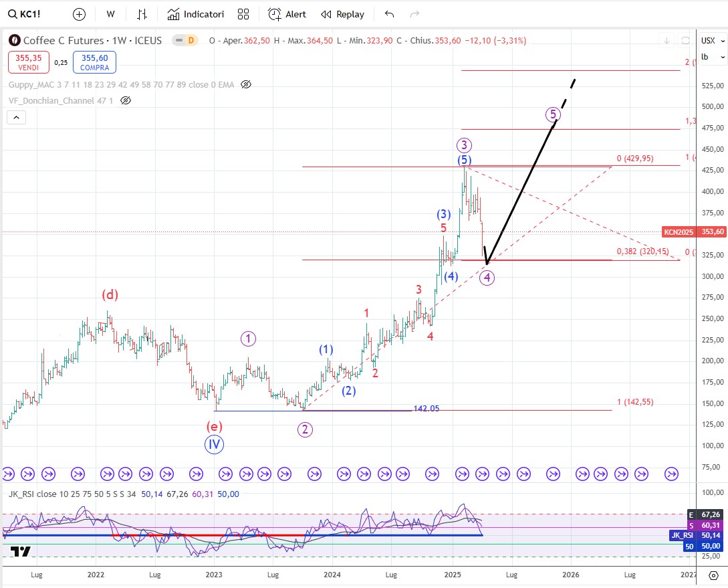
Task: Open the lb unit dropdown
Action: tap(705, 56)
